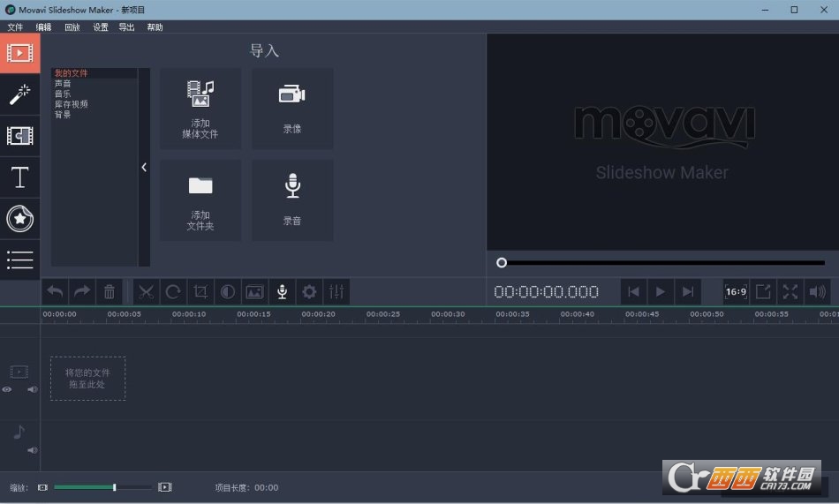Click the Undo arrow button
The image size is (839, 504).
[x=55, y=291]
